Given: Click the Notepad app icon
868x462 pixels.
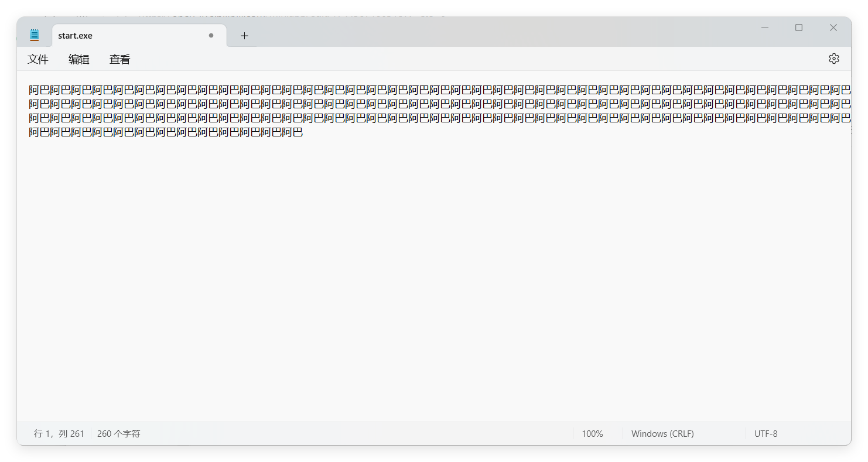Looking at the screenshot, I should point(35,35).
